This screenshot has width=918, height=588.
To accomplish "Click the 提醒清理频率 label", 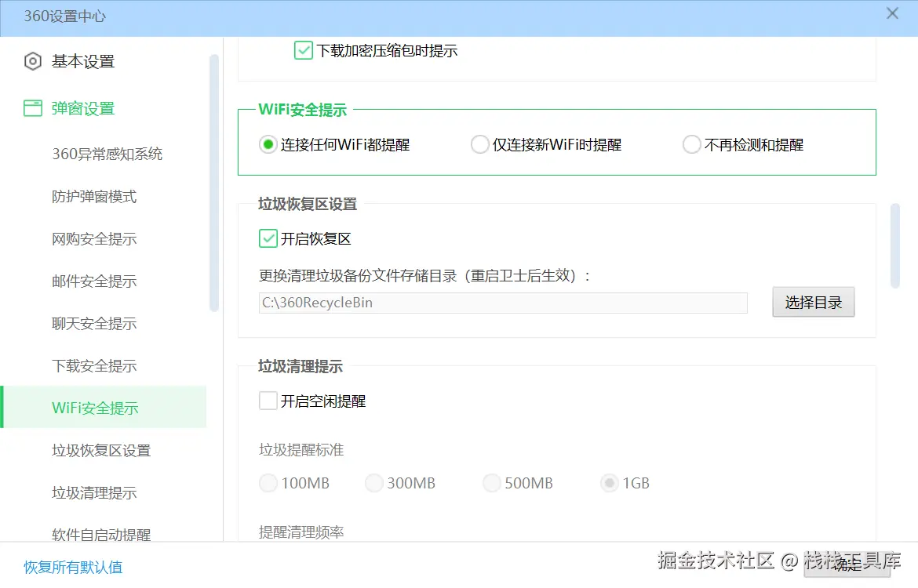I will click(x=301, y=532).
